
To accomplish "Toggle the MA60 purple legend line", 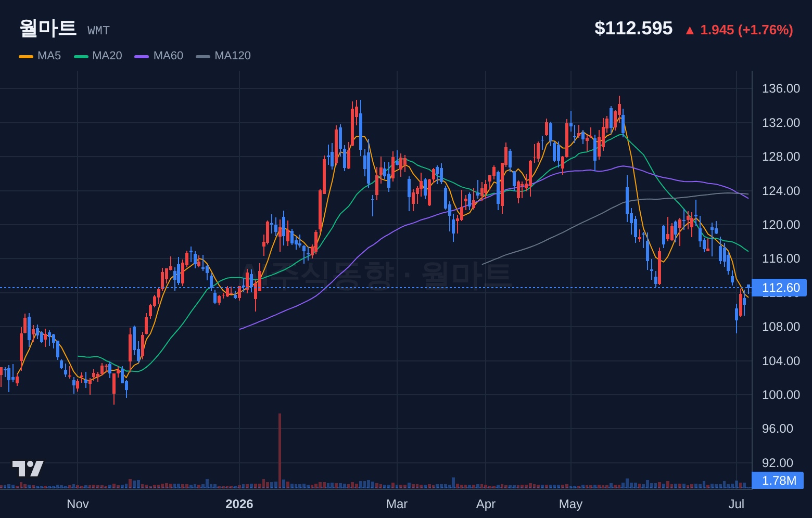I will pyautogui.click(x=142, y=56).
